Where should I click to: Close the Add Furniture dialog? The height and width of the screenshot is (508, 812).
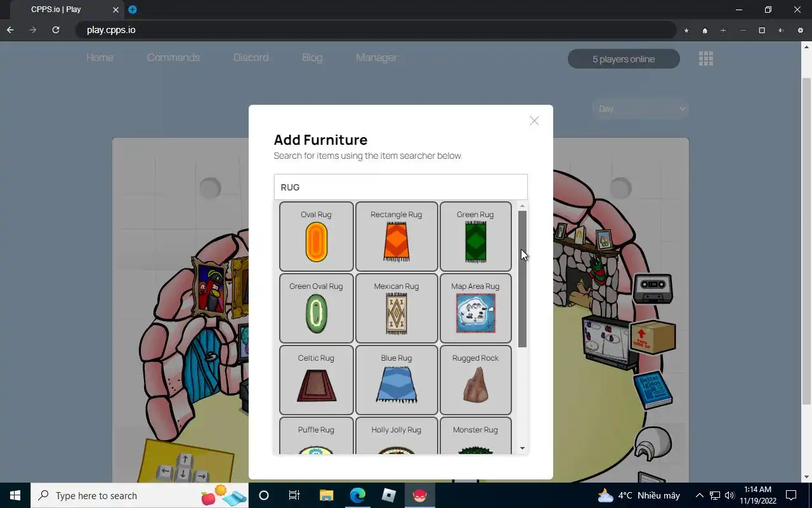534,121
